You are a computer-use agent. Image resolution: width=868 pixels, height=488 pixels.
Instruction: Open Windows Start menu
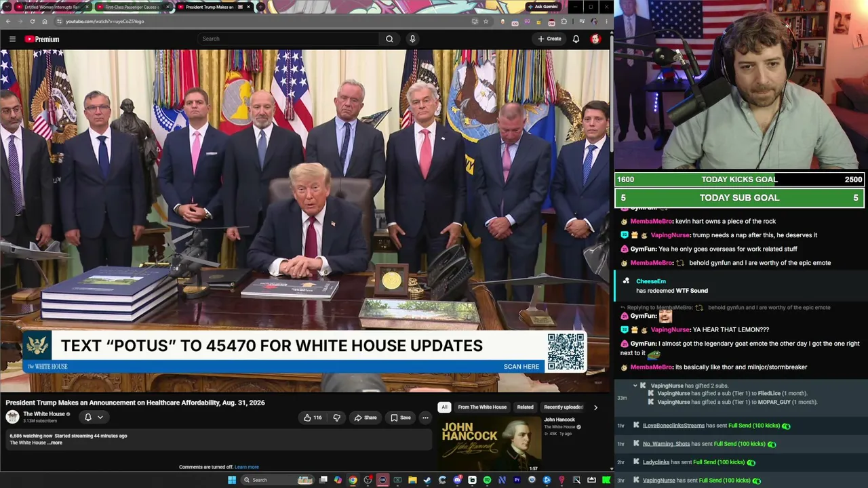tap(232, 480)
